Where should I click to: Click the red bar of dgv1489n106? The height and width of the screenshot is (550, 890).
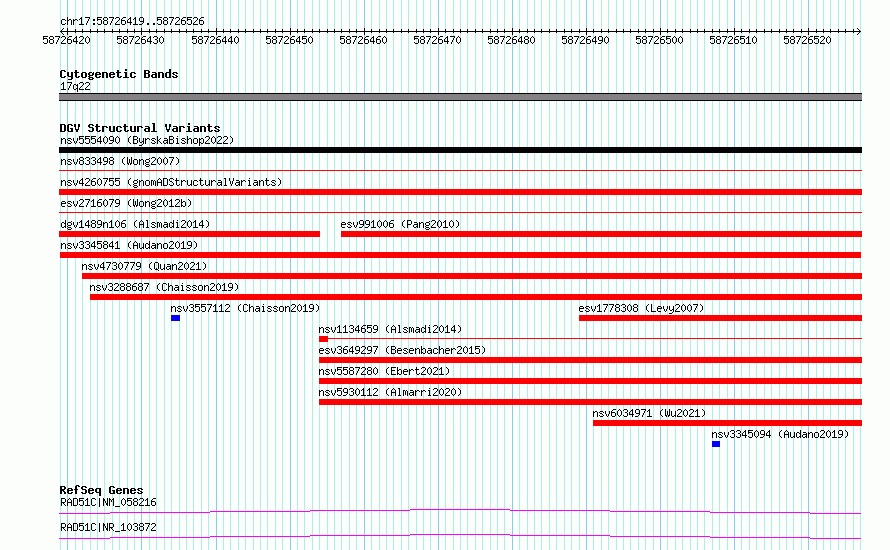point(190,234)
